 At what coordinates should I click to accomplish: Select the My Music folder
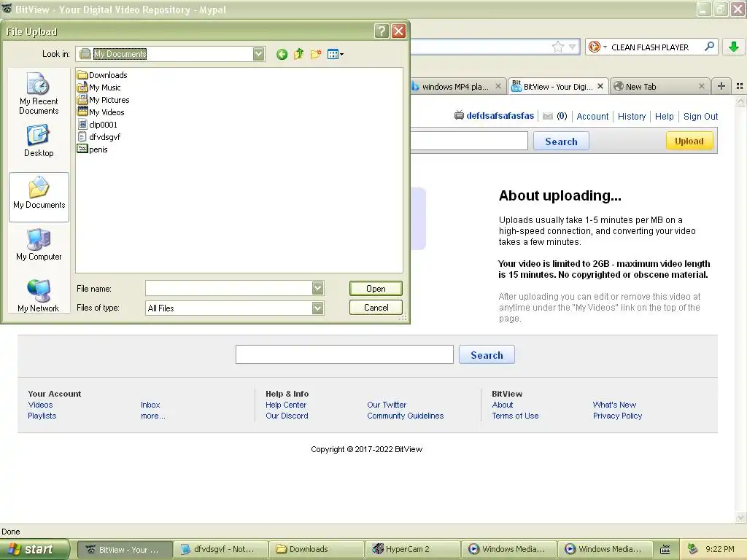pyautogui.click(x=98, y=87)
